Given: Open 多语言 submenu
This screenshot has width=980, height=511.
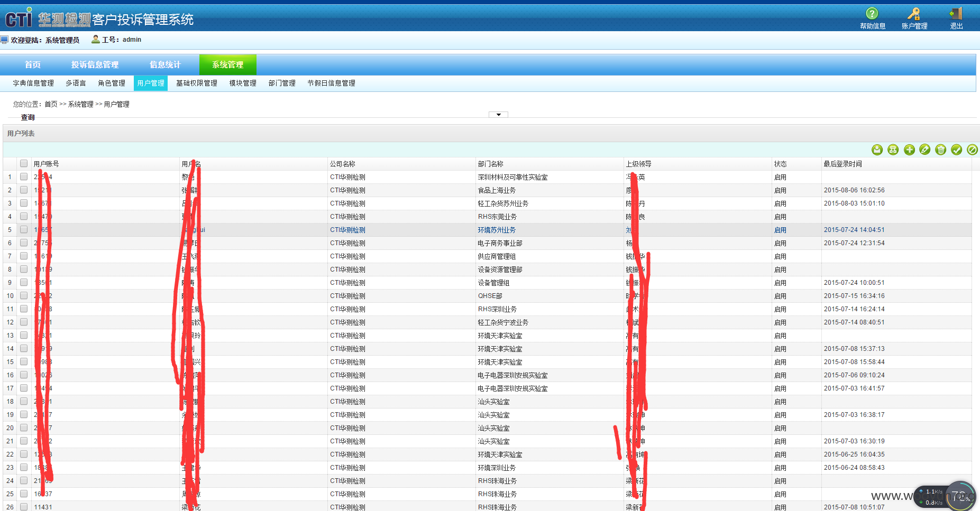Looking at the screenshot, I should (76, 83).
